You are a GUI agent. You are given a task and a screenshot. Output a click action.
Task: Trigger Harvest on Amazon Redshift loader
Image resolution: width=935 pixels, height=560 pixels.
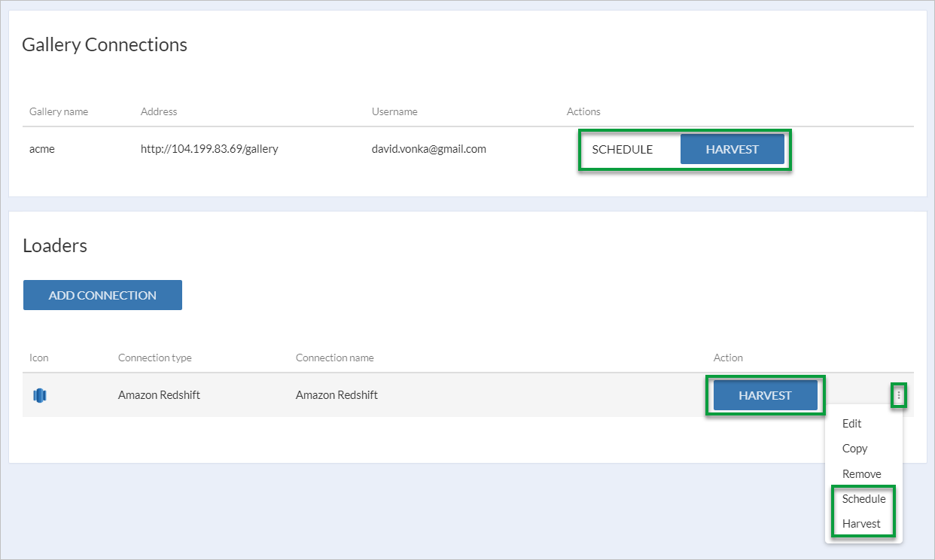point(765,394)
